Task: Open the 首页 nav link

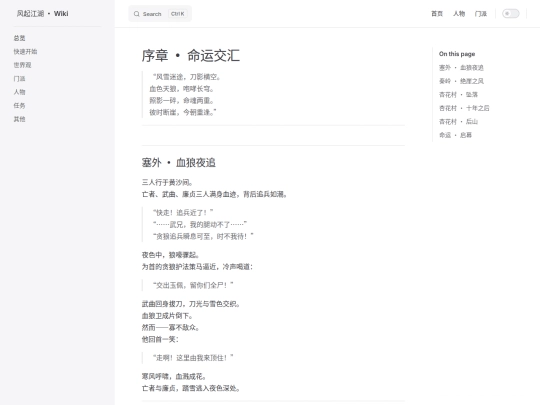Action: [437, 14]
